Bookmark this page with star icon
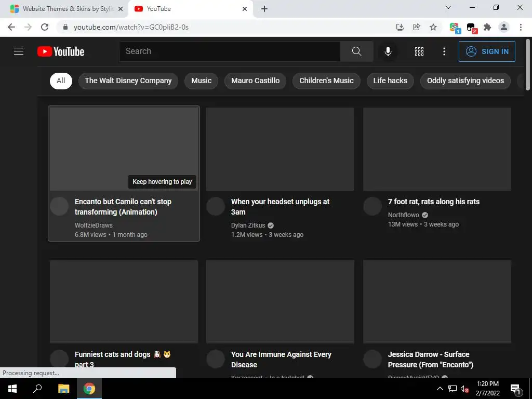 [433, 27]
